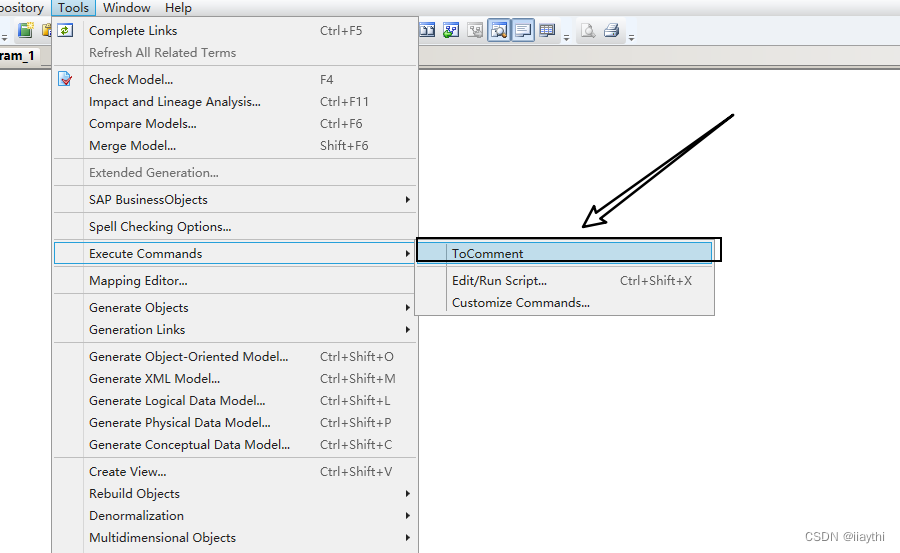Choose Edit/Run Script command
Image resolution: width=900 pixels, height=553 pixels.
click(x=499, y=281)
